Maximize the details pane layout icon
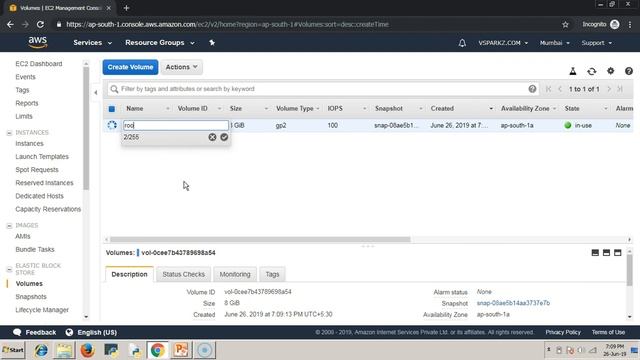The image size is (640, 360). (x=618, y=253)
